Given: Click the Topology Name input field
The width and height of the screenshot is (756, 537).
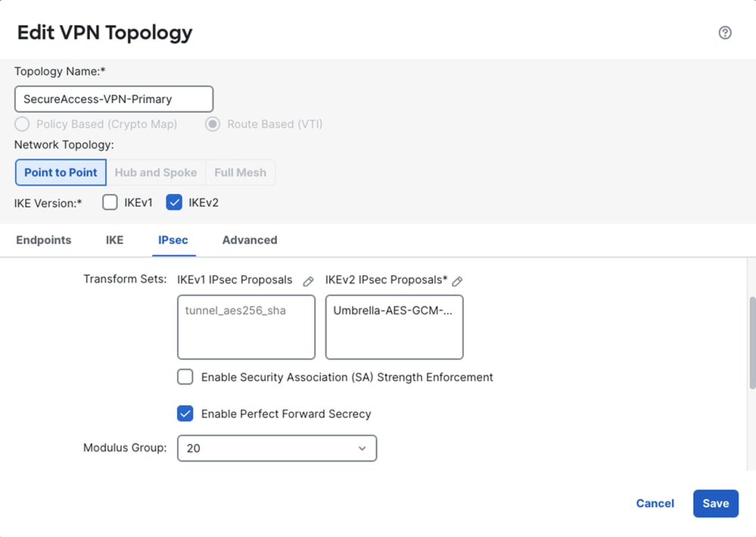Looking at the screenshot, I should click(x=114, y=99).
